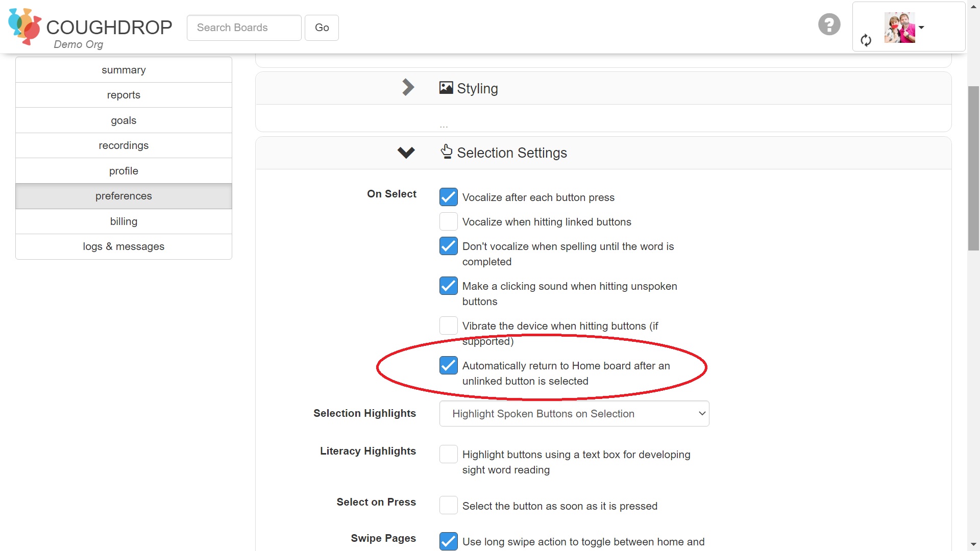Switch to the goals tab

tap(124, 120)
